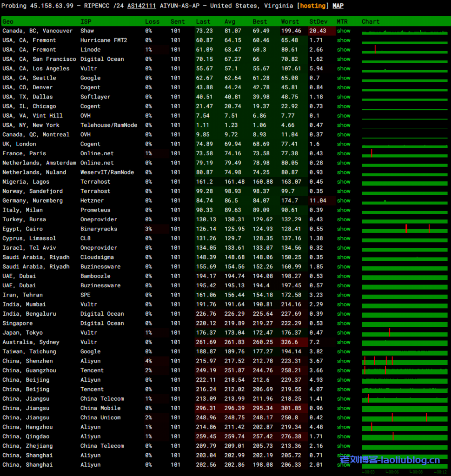Show MTR for Canada, BC, Vancouver Shaw

344,31
